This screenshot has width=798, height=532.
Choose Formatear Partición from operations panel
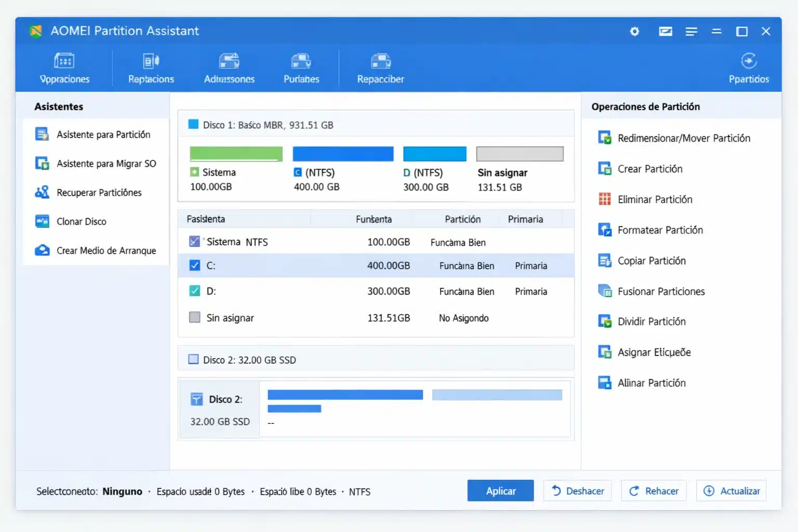tap(660, 230)
